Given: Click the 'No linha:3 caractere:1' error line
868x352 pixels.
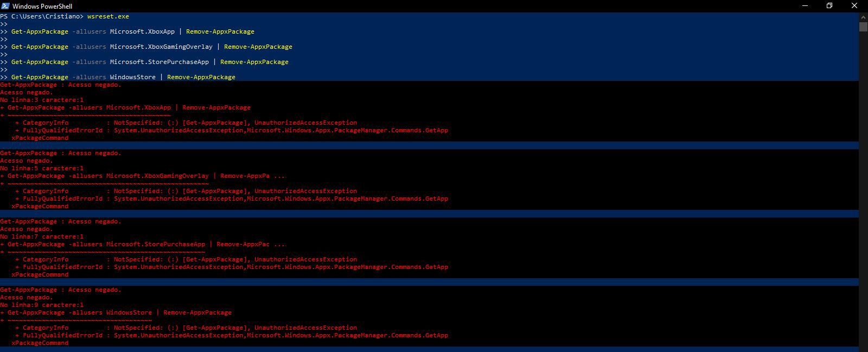Looking at the screenshot, I should pyautogui.click(x=42, y=100).
